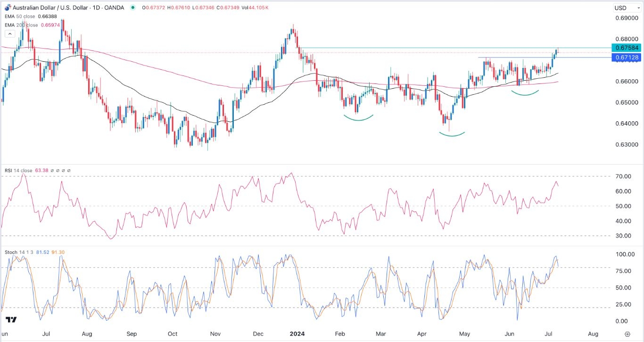The image size is (644, 342).
Task: Click the Aug label at time axis end
Action: point(594,334)
